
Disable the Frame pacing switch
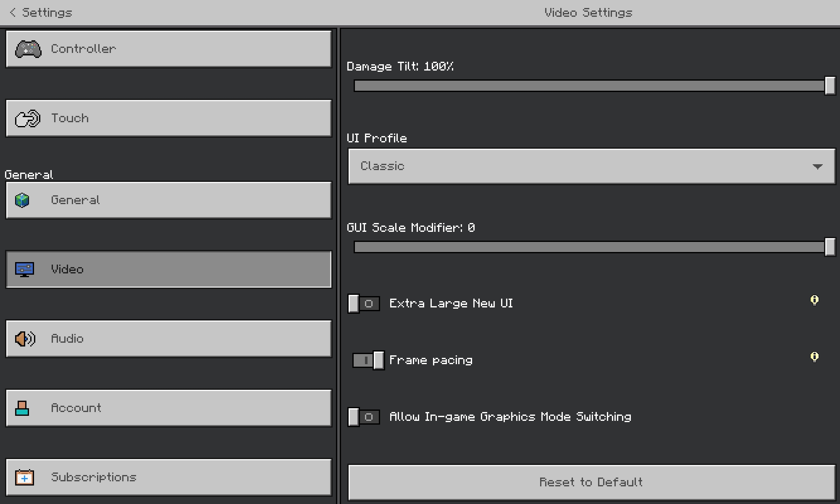pos(368,360)
